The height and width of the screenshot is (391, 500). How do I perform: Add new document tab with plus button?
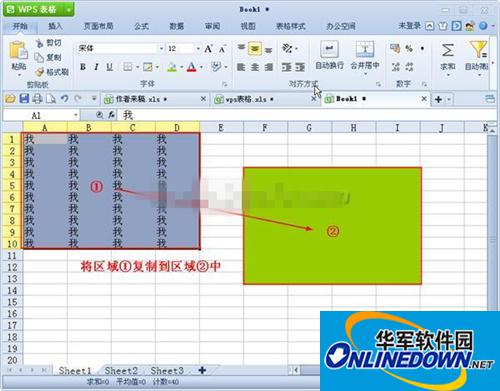[439, 99]
